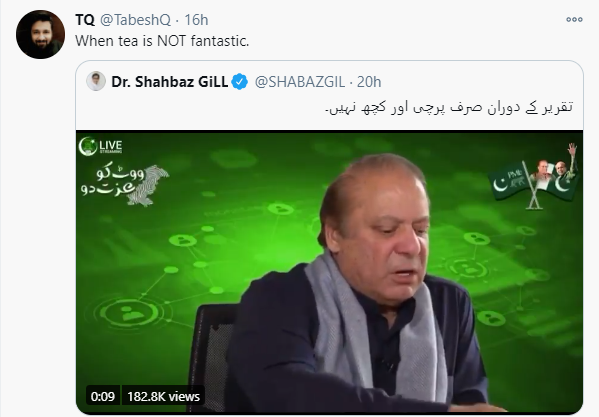Click Dr. Shahbaz GiLL's small avatar
This screenshot has height=417, width=599.
(x=96, y=81)
